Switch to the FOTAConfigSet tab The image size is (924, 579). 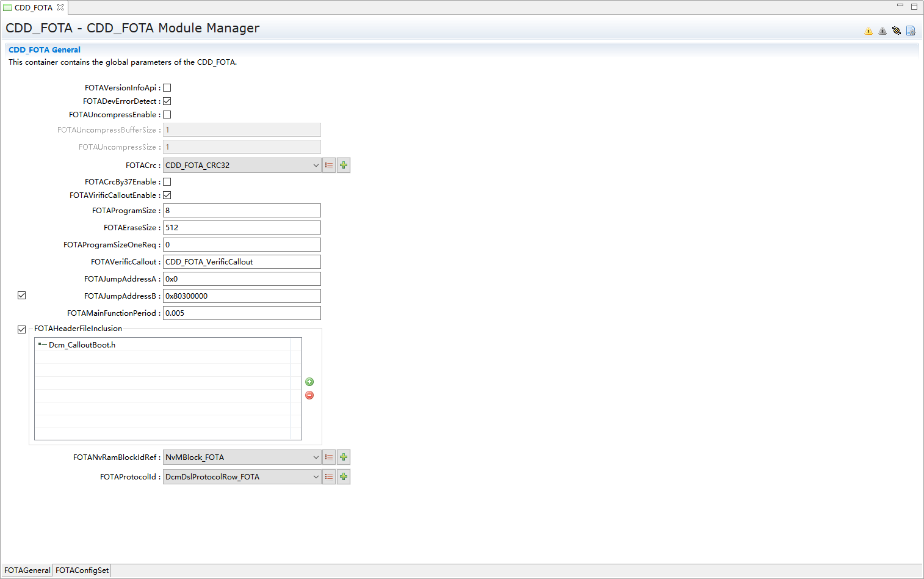[x=82, y=570]
